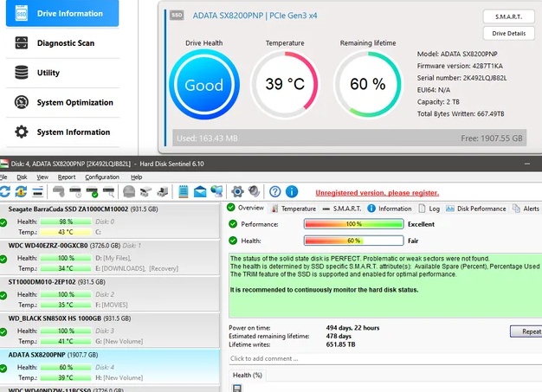Select the ST1000DM010-2EP102 disk

(110, 293)
